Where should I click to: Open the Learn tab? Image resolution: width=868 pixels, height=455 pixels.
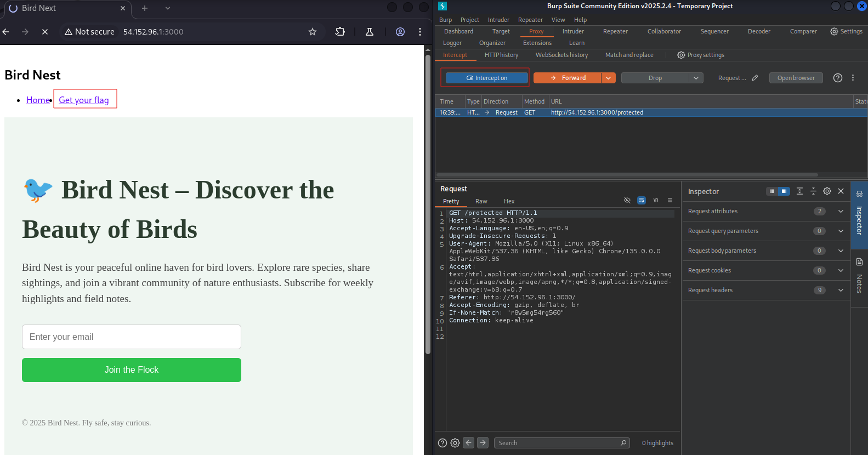pyautogui.click(x=577, y=43)
